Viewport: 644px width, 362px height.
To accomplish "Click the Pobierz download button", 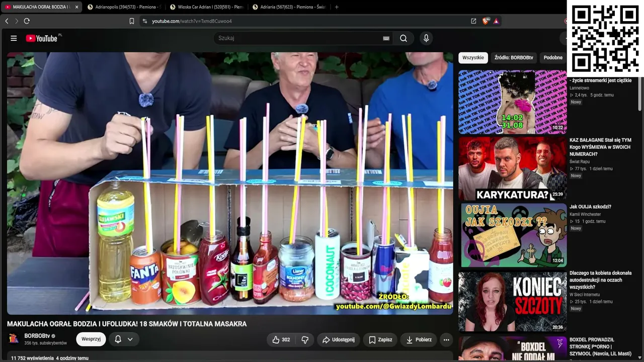I will [x=419, y=340].
